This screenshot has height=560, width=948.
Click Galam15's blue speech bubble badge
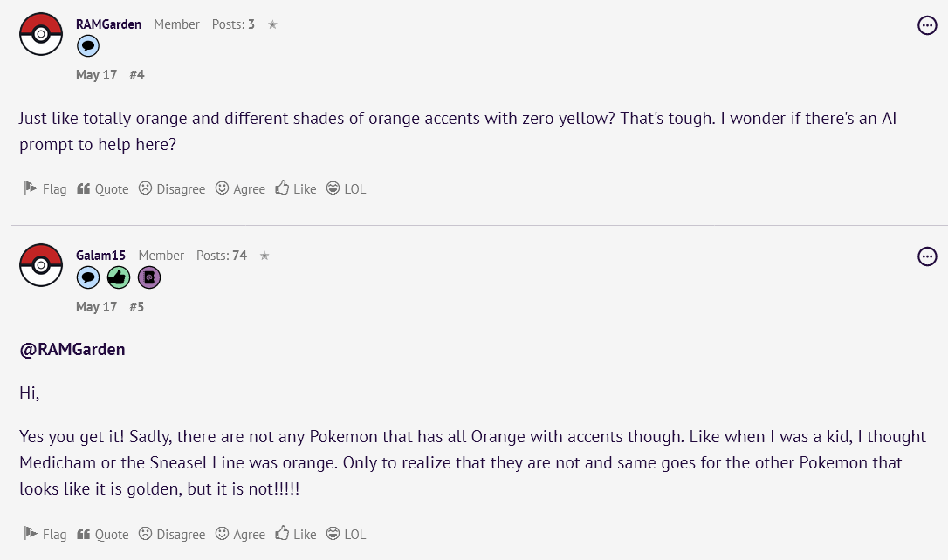click(88, 277)
